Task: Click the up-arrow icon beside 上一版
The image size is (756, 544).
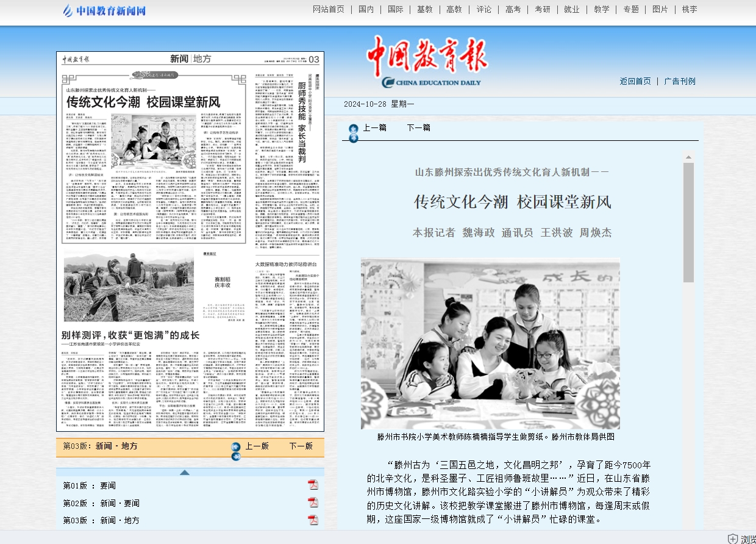Action: click(236, 447)
